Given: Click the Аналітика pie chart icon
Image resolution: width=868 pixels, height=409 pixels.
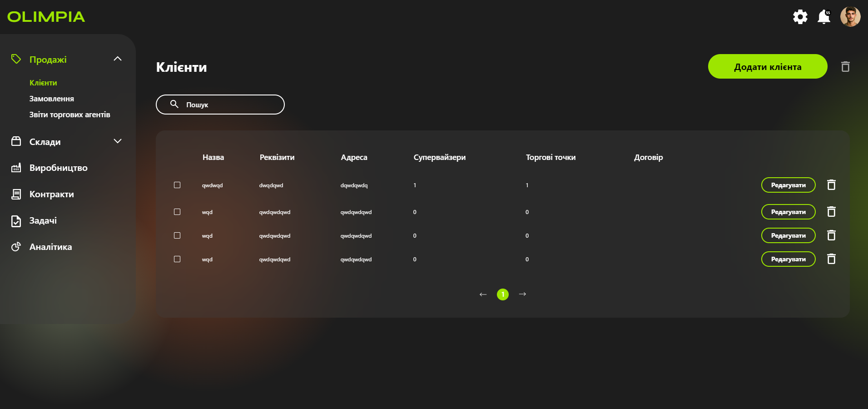Looking at the screenshot, I should (x=16, y=247).
